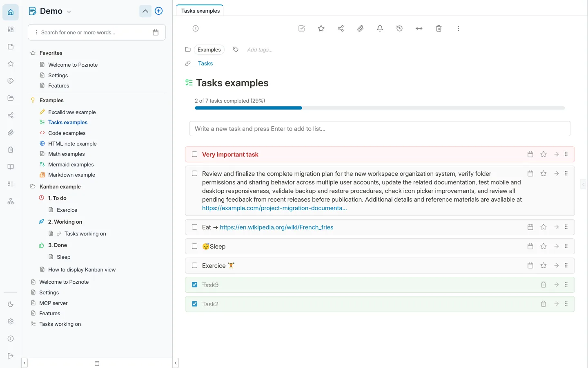Click the favorite star in note toolbar
Screen dimensions: 588x368
point(321,28)
